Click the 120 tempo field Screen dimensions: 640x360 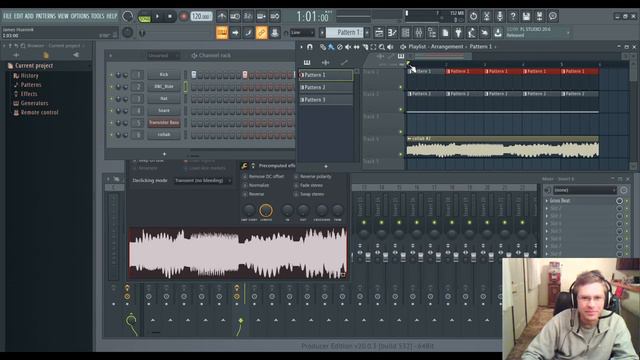tap(201, 17)
